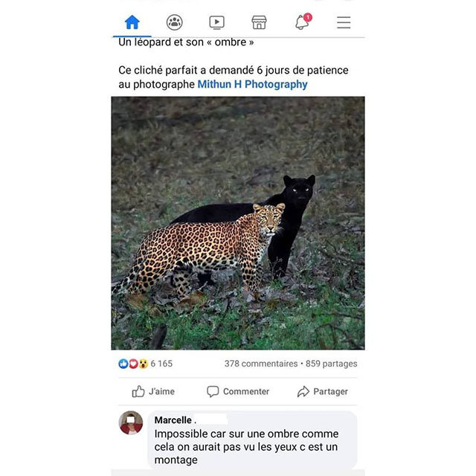Click the caption "Un léopard et son ombre"
This screenshot has height=476, width=476.
tap(186, 42)
